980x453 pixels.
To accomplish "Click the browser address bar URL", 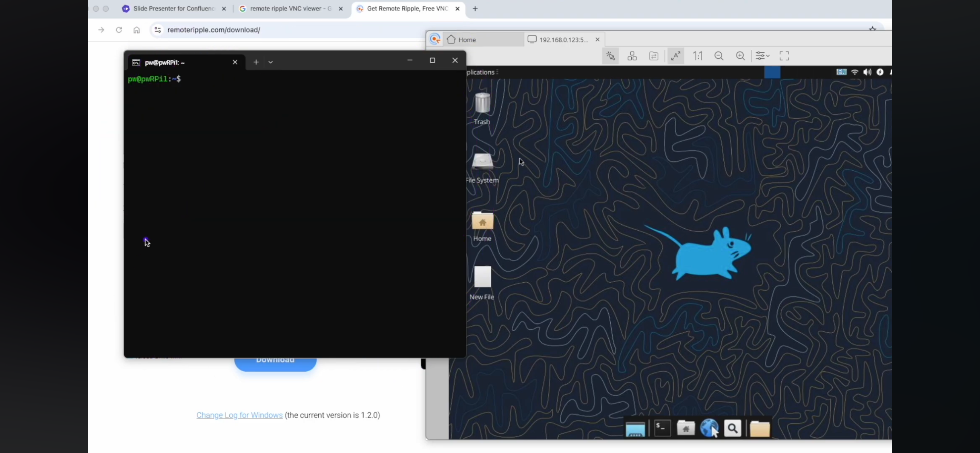I will [x=214, y=30].
